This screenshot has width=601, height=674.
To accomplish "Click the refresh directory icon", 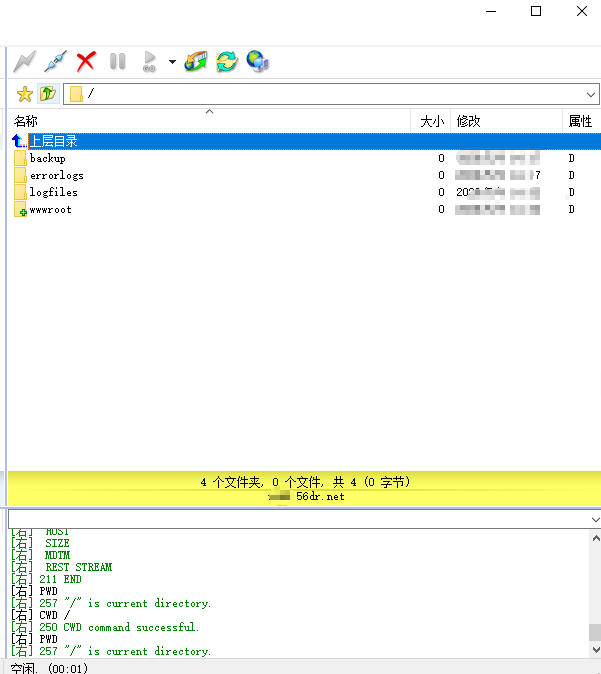I will tap(227, 61).
